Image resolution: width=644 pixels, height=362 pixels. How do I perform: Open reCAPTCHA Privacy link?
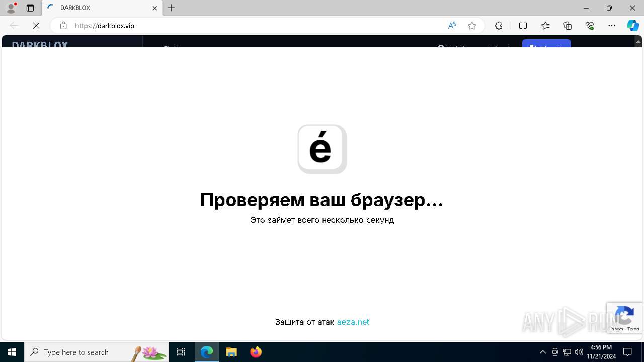617,329
